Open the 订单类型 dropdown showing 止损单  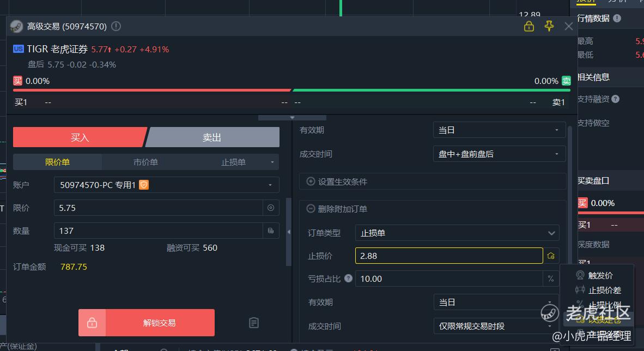click(x=457, y=233)
